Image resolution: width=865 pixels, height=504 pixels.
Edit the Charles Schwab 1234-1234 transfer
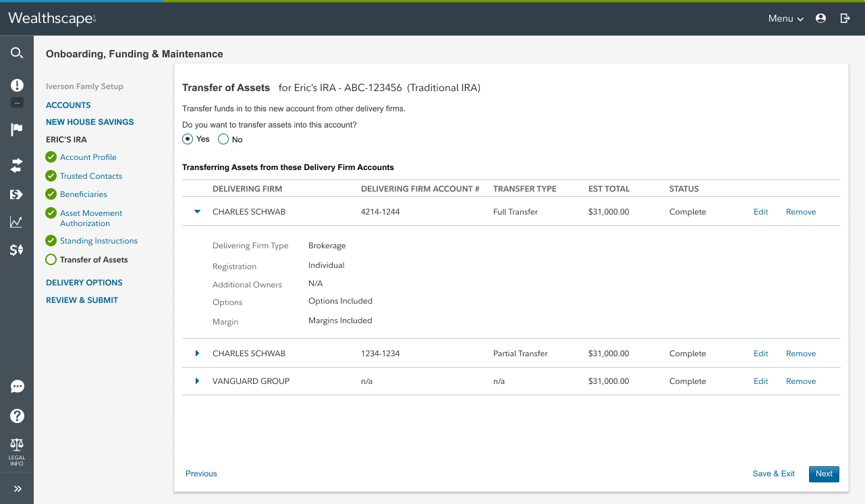761,354
